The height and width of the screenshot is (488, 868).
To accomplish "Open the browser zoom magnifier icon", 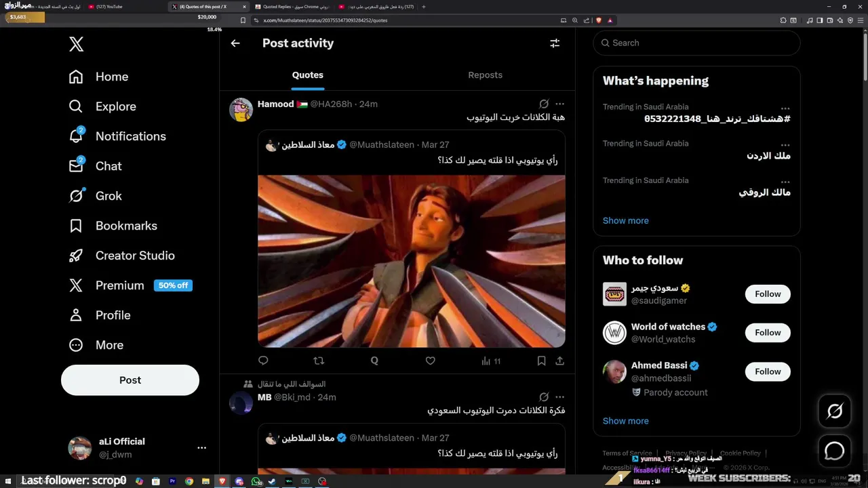I will coord(575,20).
